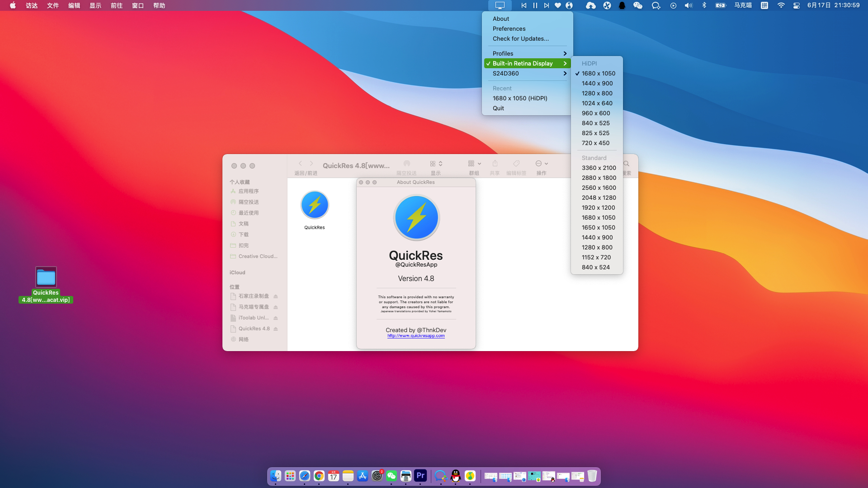Switch to HiDPI 720 x 450
This screenshot has height=488, width=868.
coord(597,143)
